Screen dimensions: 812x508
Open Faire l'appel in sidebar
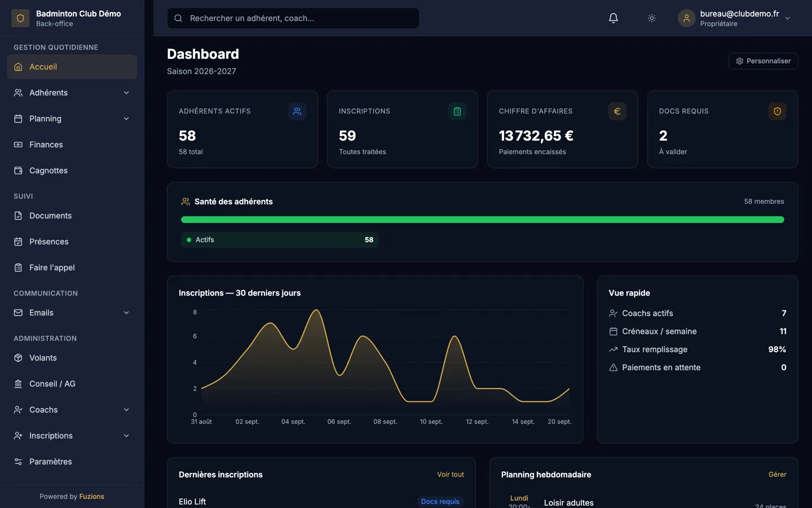[x=72, y=268]
